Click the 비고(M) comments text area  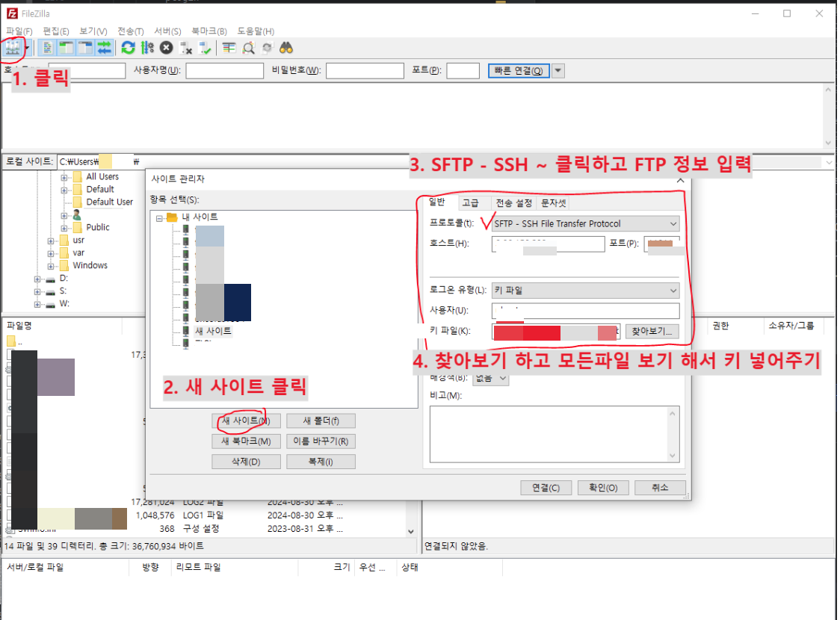pyautogui.click(x=555, y=434)
